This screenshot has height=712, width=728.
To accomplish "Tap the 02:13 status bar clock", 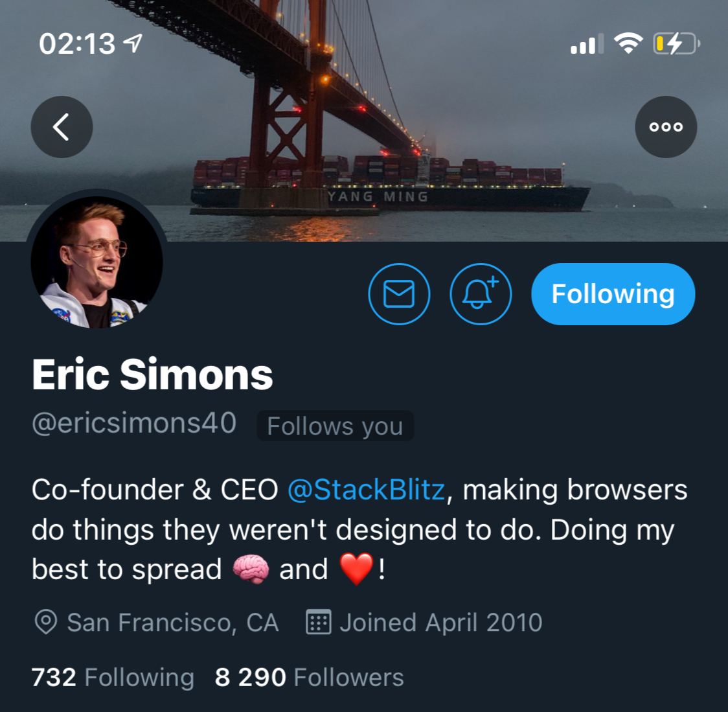I will 77,44.
